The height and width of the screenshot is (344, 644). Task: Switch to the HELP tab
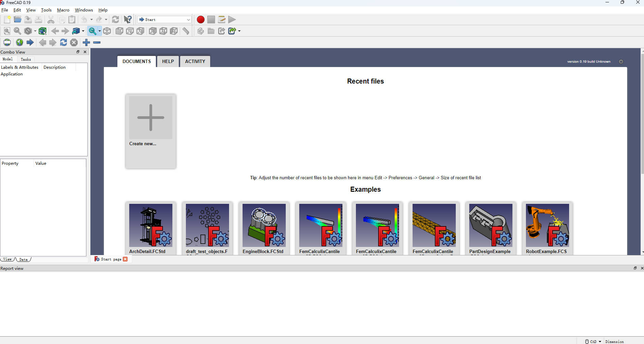(168, 61)
